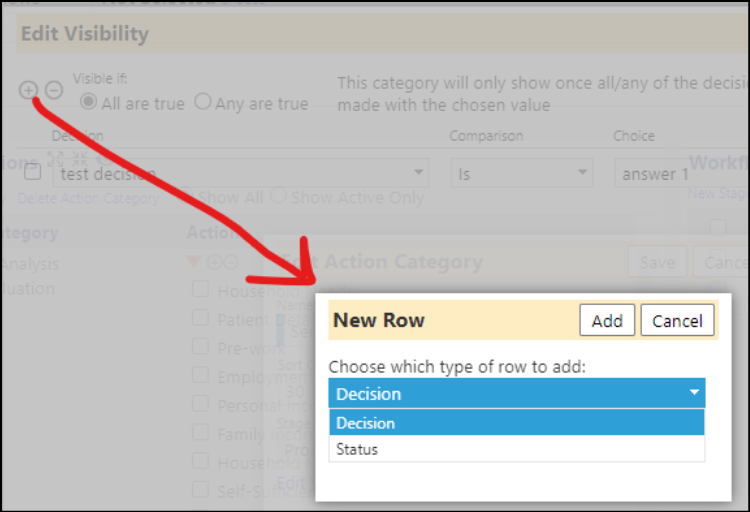Click the remove row minus icon
The width and height of the screenshot is (750, 512).
[54, 90]
